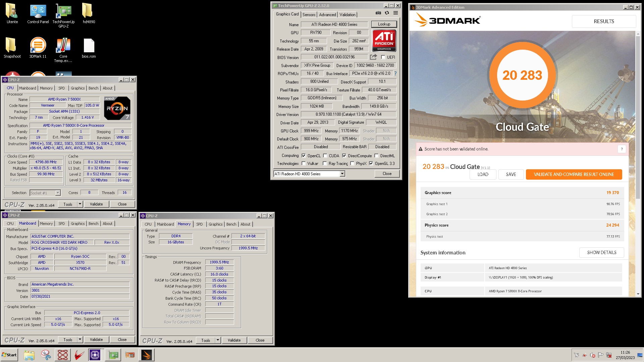This screenshot has height=362, width=644.
Task: Click the LOAD button in 3DMark
Action: click(x=483, y=174)
